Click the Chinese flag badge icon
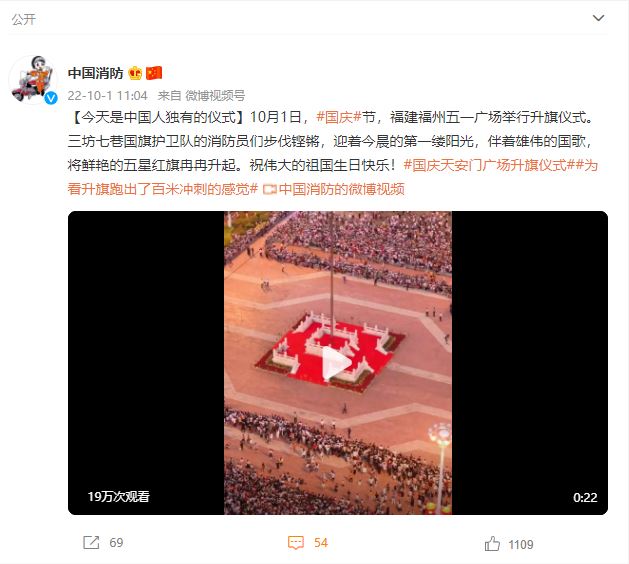 pyautogui.click(x=154, y=73)
